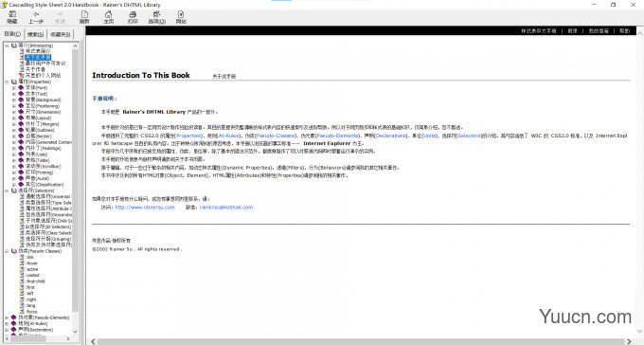Click the page icon beside :link
Image resolution: width=644 pixels, height=345 pixels.
22,257
